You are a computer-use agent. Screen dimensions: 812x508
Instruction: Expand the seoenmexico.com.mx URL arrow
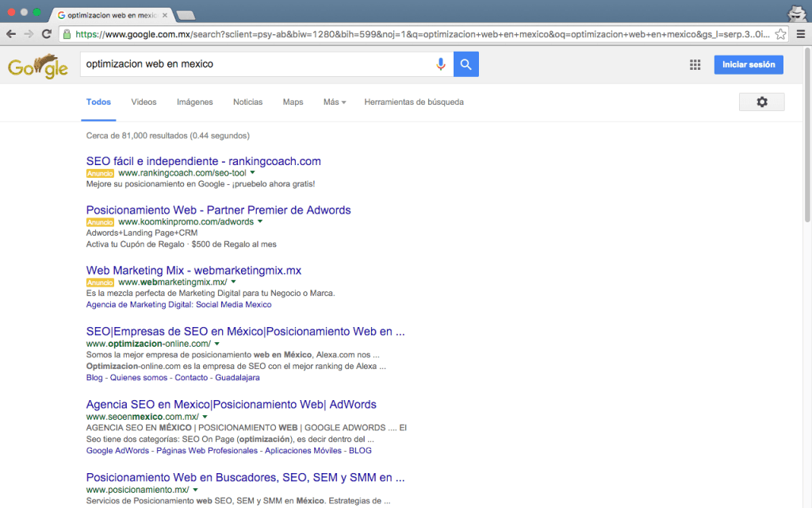click(x=205, y=417)
